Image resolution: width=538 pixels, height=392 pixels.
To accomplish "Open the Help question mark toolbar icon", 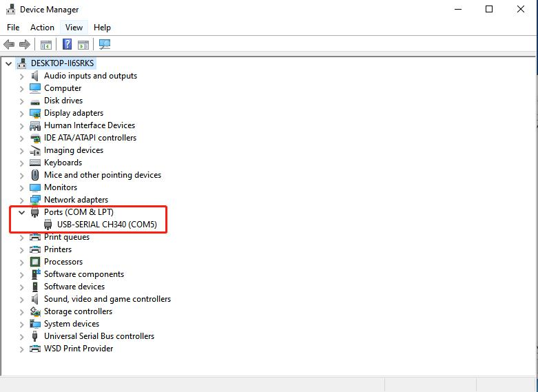I will 68,44.
